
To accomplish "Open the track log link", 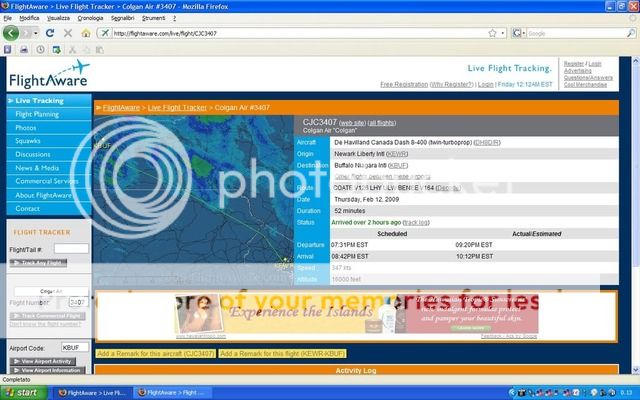I will point(417,221).
